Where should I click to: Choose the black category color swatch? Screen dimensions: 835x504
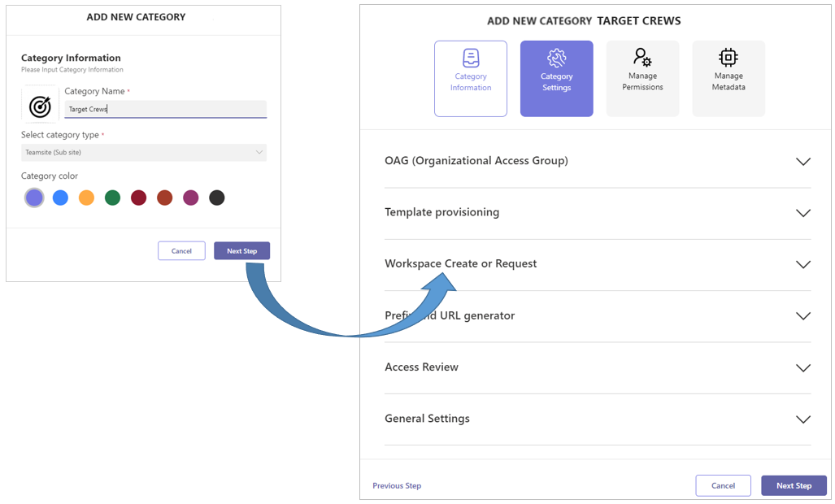[x=217, y=198]
